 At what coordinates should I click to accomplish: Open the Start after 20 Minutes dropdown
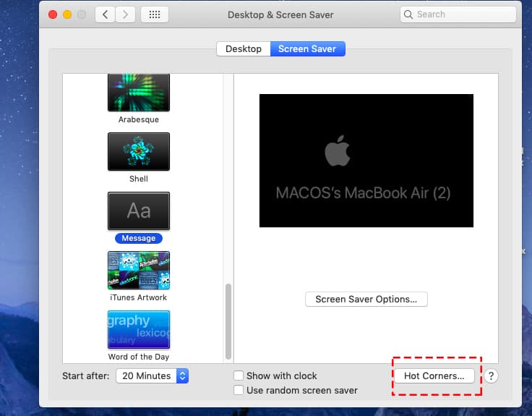[x=152, y=375]
